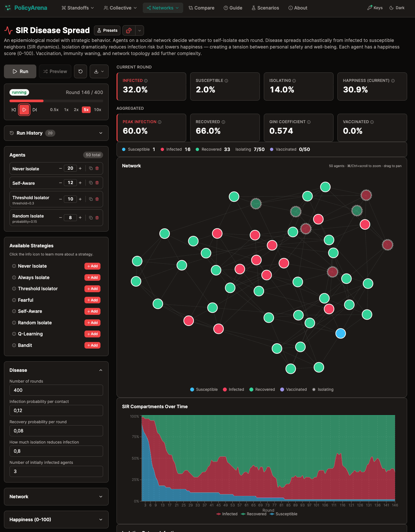Open the Presets button
Image resolution: width=415 pixels, height=532 pixels.
tap(107, 30)
